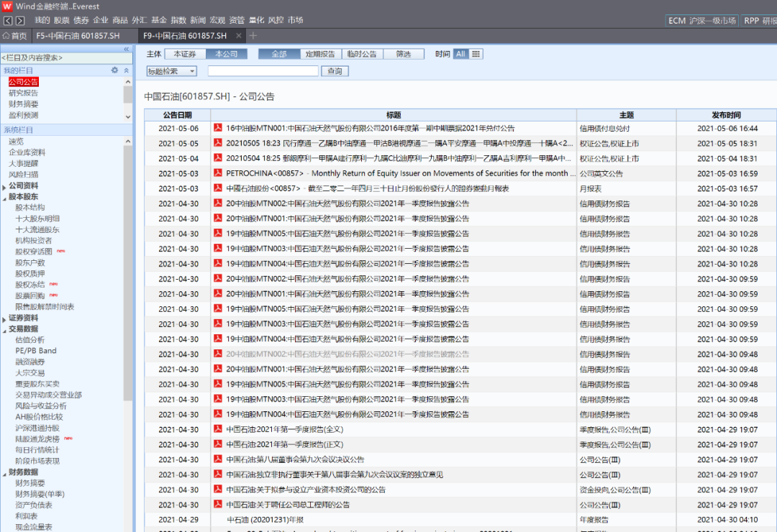Open PE/PB Band sidebar item
This screenshot has width=777, height=532.
point(36,351)
